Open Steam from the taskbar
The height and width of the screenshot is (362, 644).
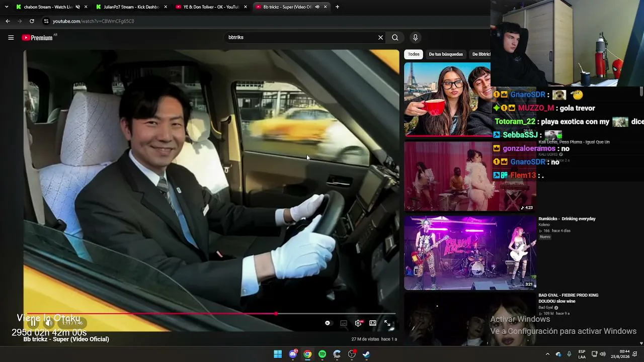point(366,354)
